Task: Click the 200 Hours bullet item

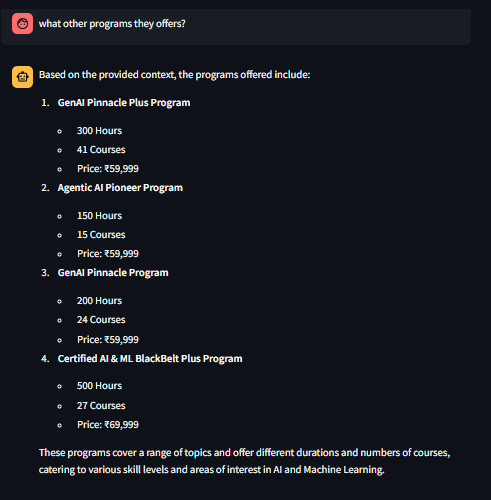Action: pyautogui.click(x=99, y=301)
